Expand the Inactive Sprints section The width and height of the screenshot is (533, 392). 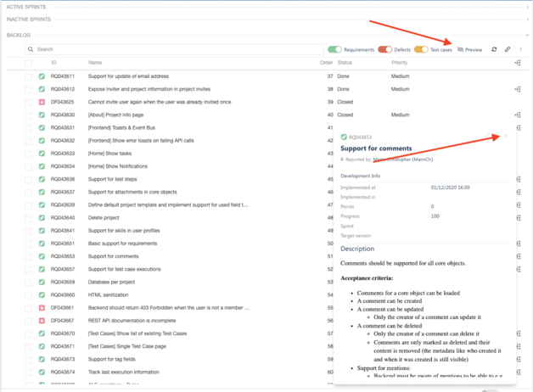[527, 19]
